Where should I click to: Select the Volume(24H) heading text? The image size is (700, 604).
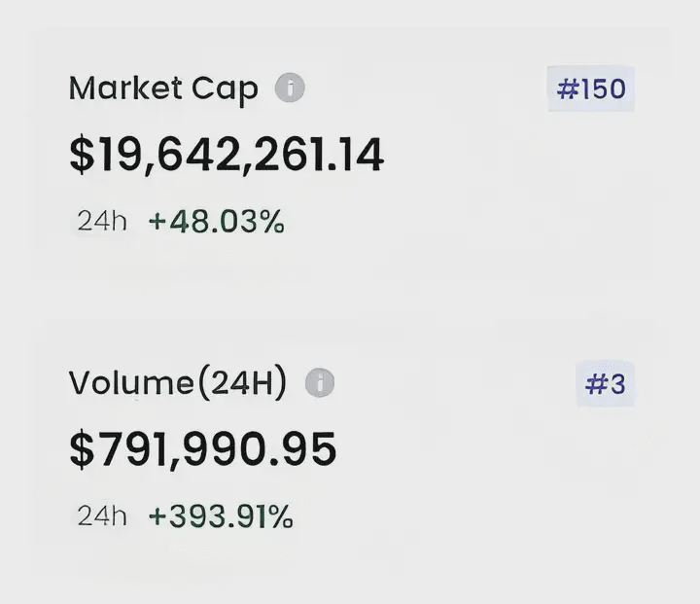178,384
